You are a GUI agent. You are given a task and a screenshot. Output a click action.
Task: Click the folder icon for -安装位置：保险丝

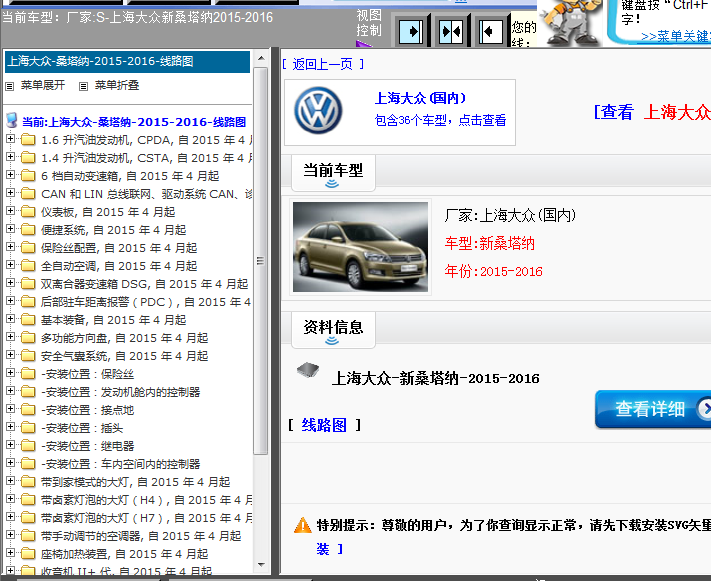pyautogui.click(x=28, y=374)
